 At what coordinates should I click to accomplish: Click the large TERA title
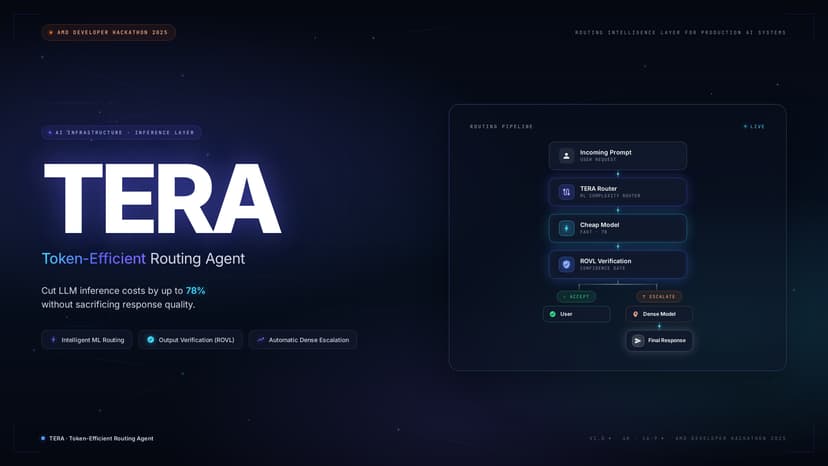click(x=162, y=199)
